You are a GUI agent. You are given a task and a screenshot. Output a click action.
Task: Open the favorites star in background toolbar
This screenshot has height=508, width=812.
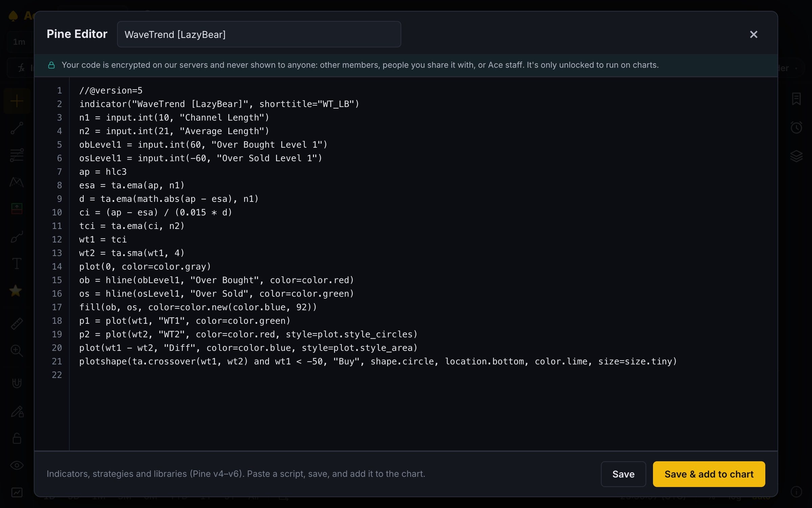coord(16,291)
